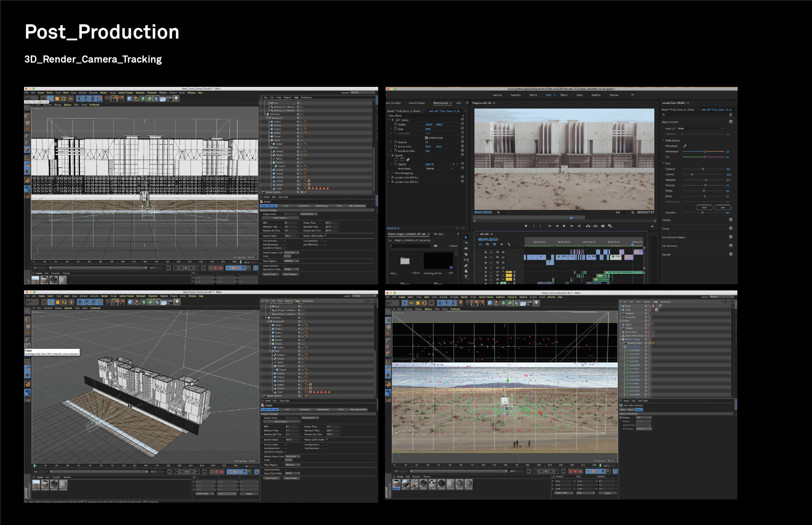Screen dimensions: 812x525
Task: Open Layout Startup dropdown in bottom-right Cinema 4D
Action: click(x=721, y=297)
